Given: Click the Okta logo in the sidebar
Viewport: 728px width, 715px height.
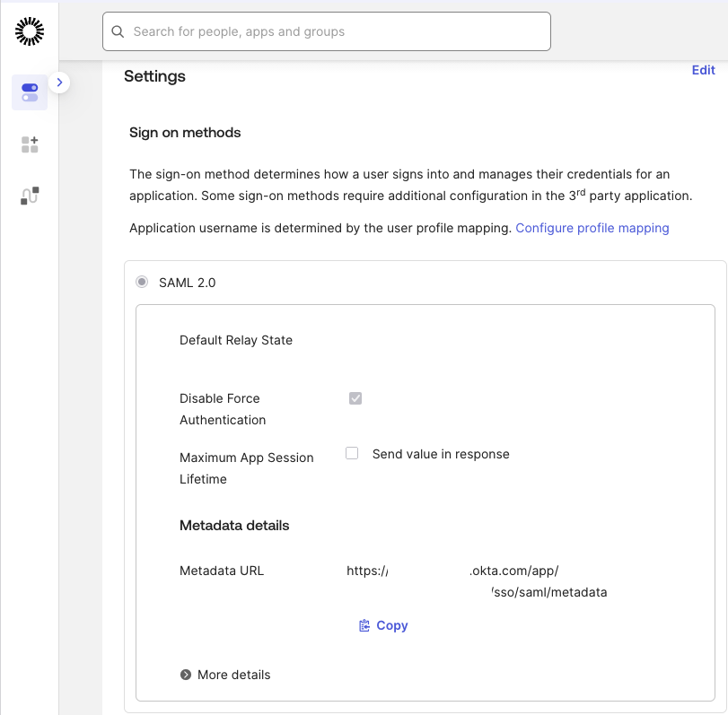Looking at the screenshot, I should coord(30,30).
